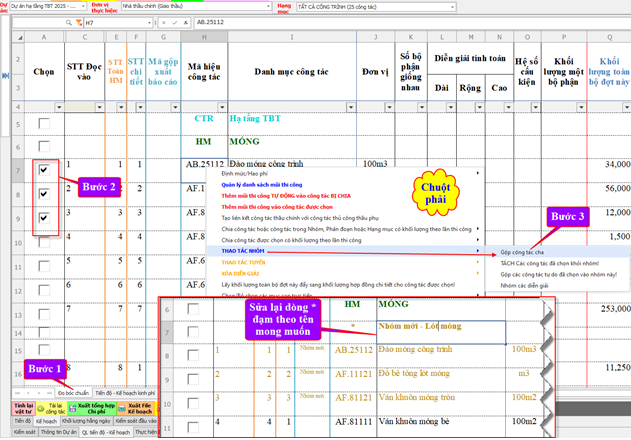Choose Gộp công tác cha submenu item
The image size is (631, 440).
(x=522, y=254)
